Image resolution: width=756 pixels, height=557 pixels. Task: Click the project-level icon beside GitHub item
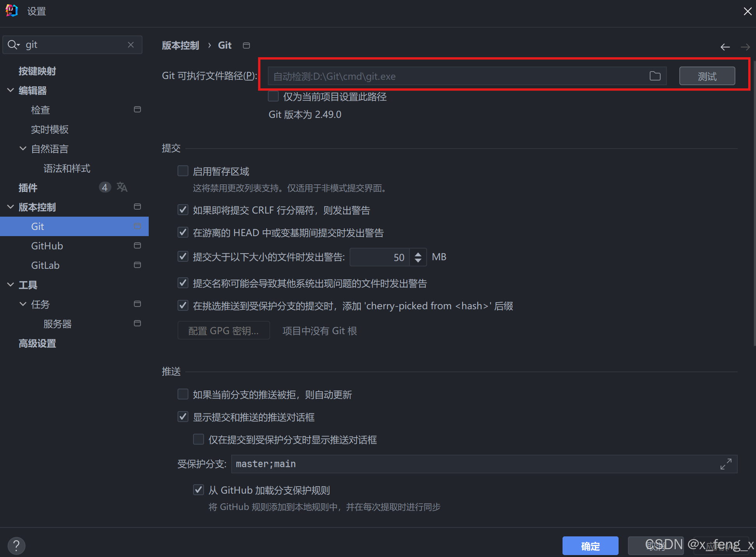(x=137, y=246)
